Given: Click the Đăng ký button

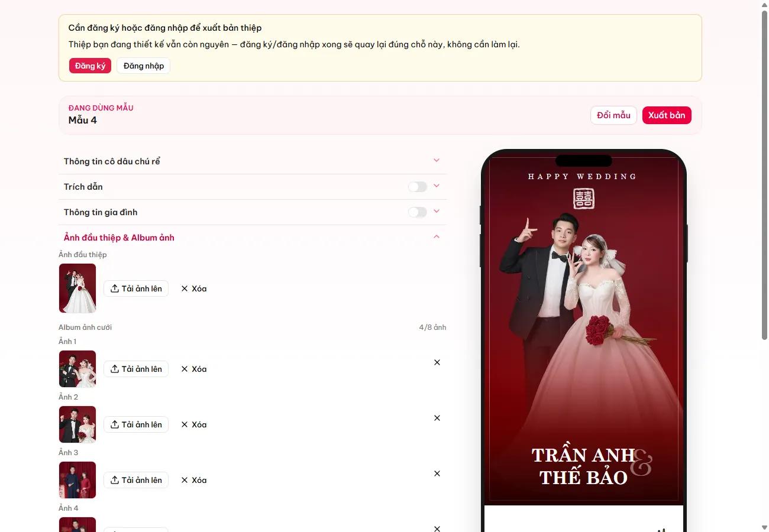Looking at the screenshot, I should click(x=90, y=66).
